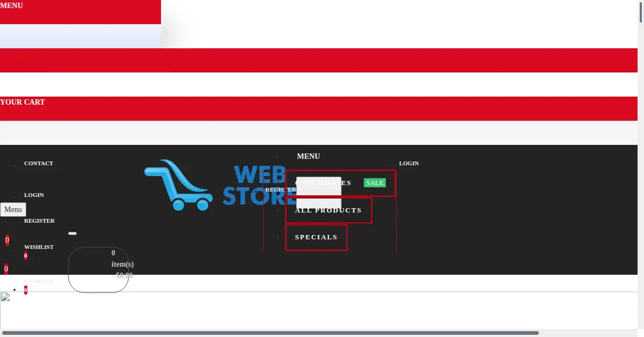This screenshot has width=644, height=337.
Task: Open the CONTACT link
Action: 39,163
